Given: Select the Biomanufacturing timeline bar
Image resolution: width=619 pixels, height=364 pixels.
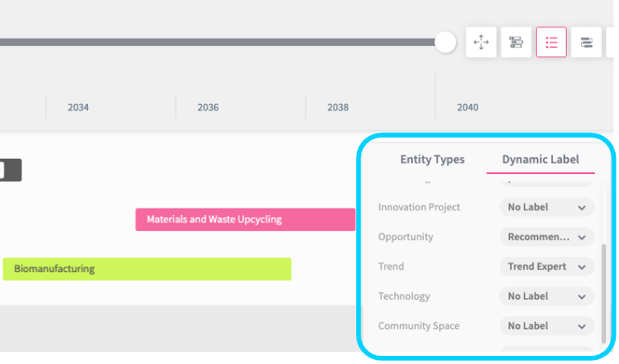Looking at the screenshot, I should click(147, 269).
